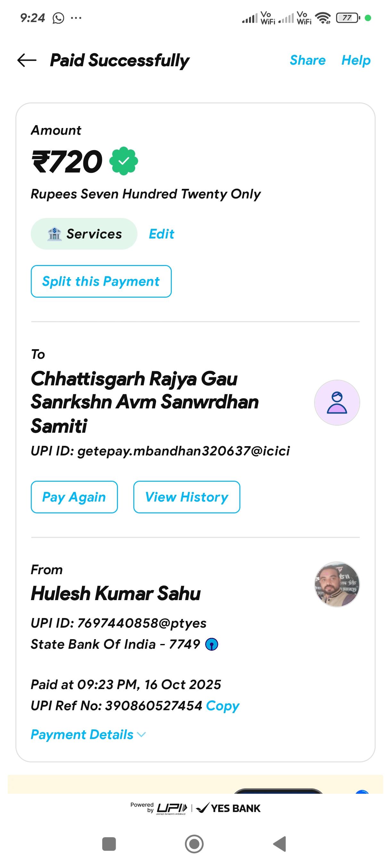Expand Payment Details section

click(x=82, y=735)
